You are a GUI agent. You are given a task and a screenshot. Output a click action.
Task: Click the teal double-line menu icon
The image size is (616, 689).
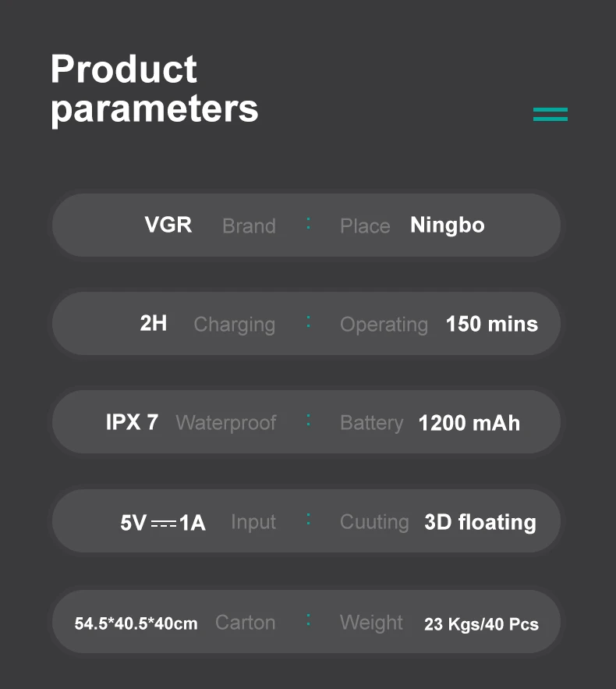point(550,115)
